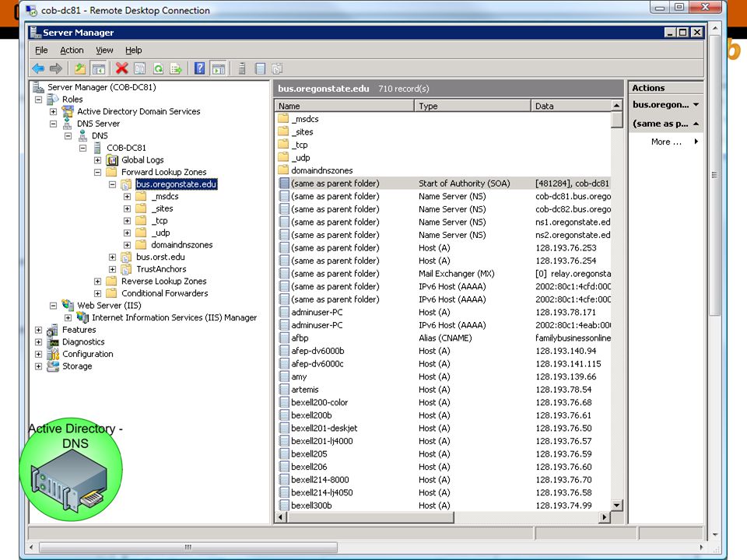Sort records by the Type column header
Viewport: 747px width, 560px height.
[x=472, y=106]
